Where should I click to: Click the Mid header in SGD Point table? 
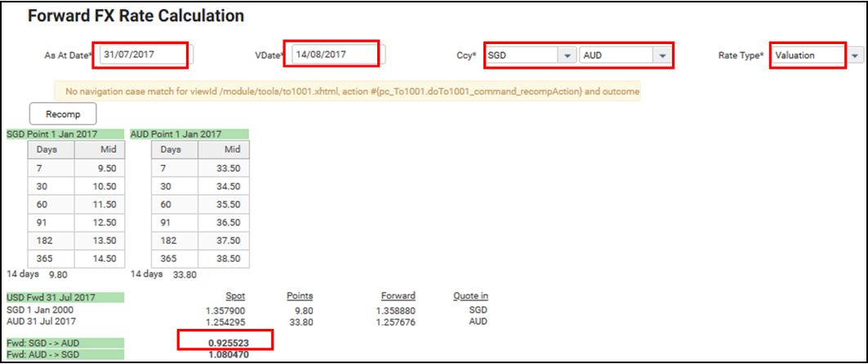100,149
